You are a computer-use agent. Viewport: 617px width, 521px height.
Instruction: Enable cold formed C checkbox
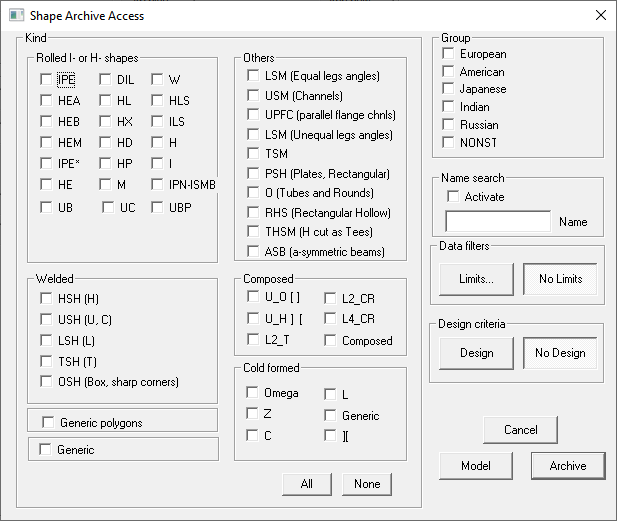tap(252, 435)
